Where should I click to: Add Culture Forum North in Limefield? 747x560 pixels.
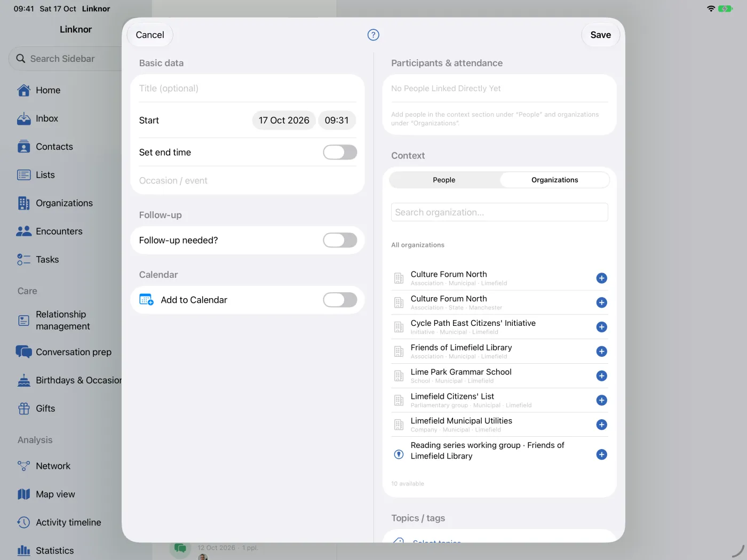[601, 278]
